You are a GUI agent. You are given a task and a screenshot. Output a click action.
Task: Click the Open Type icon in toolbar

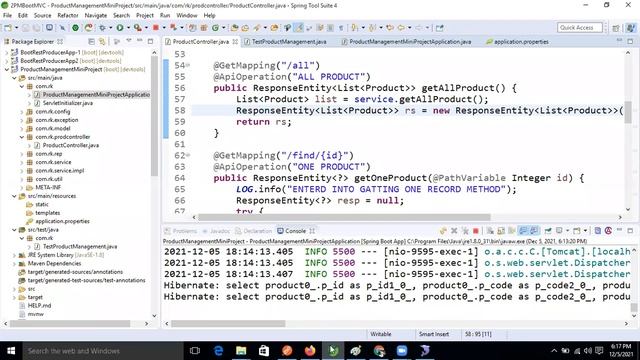click(x=234, y=28)
